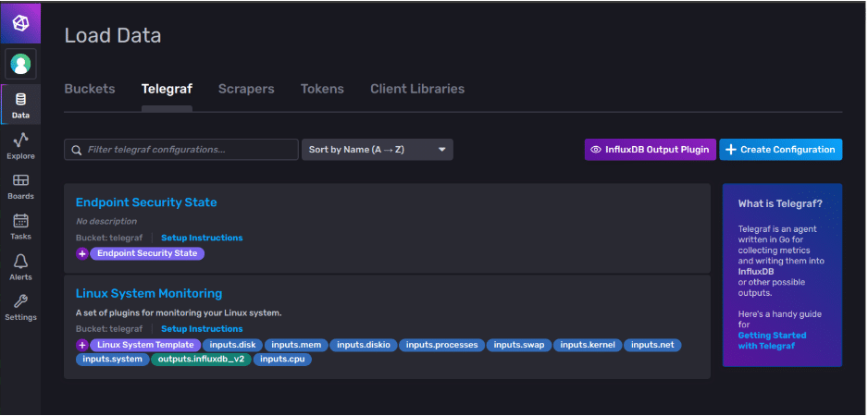Open the Boards section in sidebar

click(20, 187)
